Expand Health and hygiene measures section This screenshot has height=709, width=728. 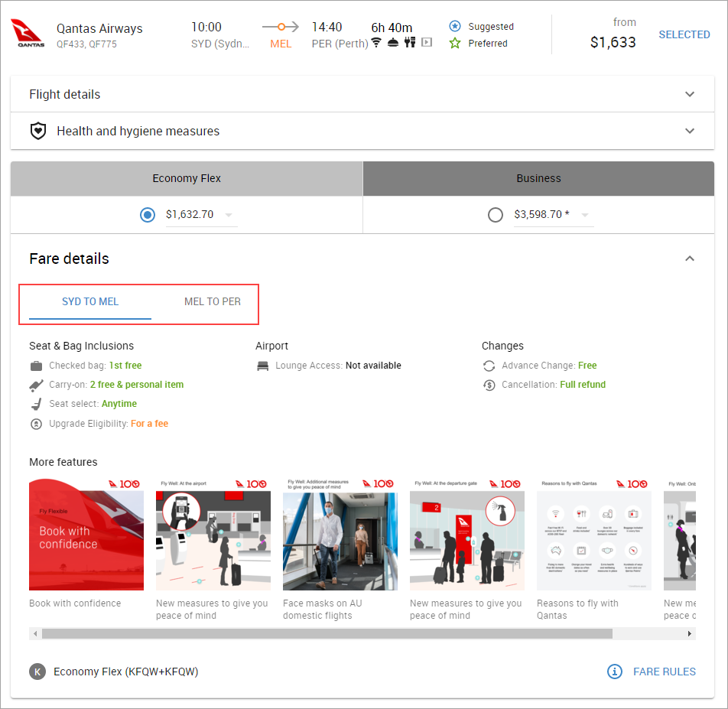point(690,131)
